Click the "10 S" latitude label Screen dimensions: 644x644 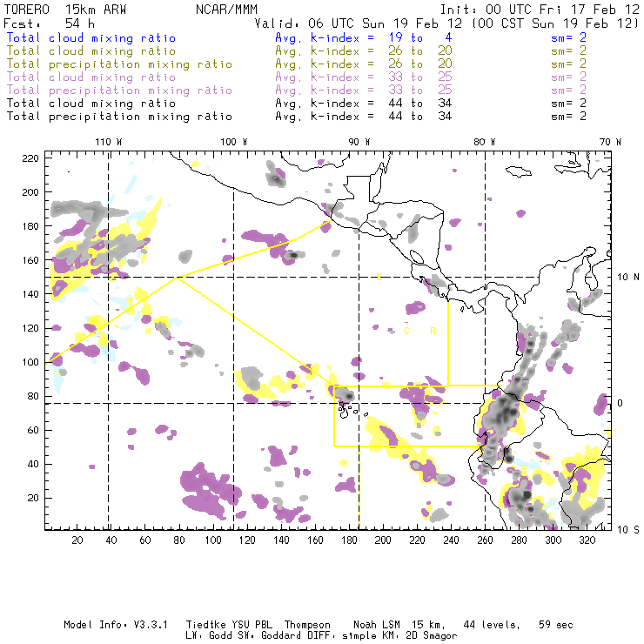(628, 530)
